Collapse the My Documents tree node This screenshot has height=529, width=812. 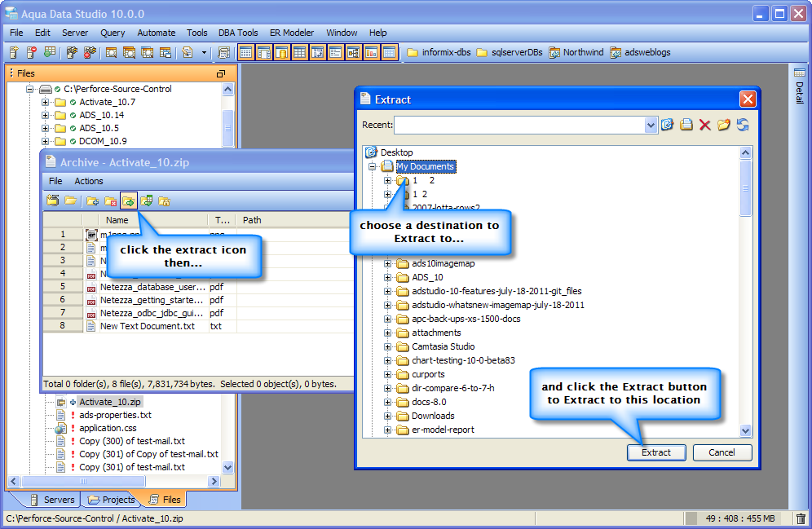[372, 166]
